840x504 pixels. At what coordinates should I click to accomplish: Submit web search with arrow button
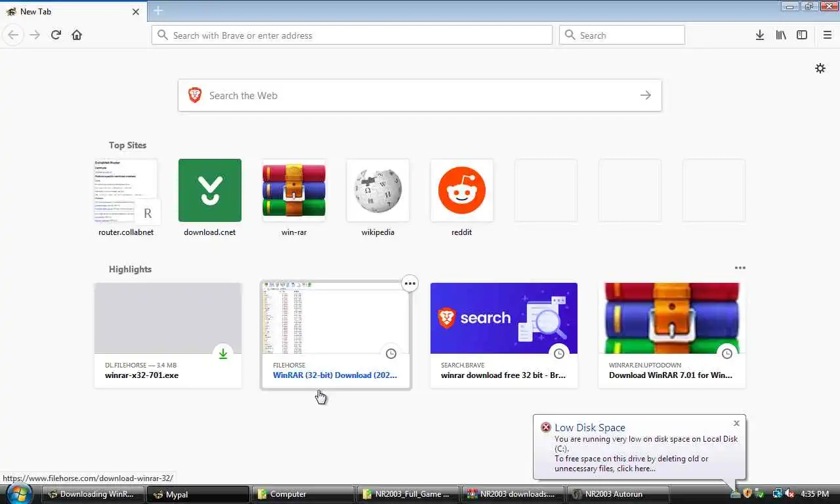646,95
